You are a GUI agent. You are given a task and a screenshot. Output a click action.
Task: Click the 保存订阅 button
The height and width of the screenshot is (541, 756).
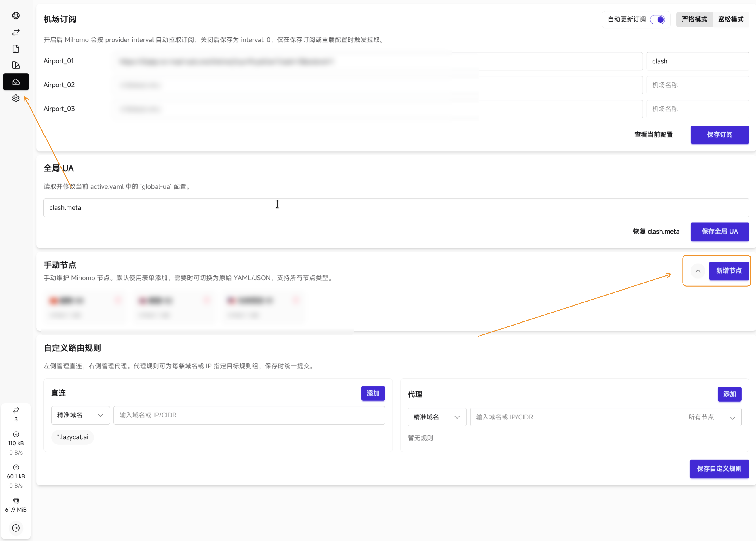coord(720,135)
